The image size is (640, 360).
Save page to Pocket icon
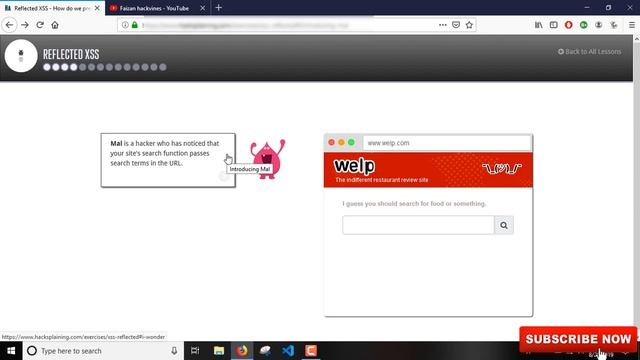click(456, 25)
